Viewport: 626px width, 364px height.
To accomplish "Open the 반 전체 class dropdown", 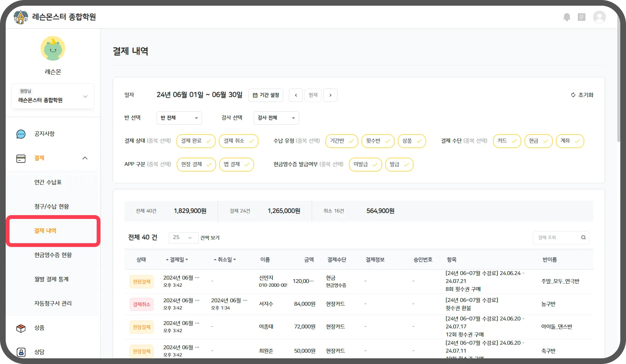I will point(179,118).
